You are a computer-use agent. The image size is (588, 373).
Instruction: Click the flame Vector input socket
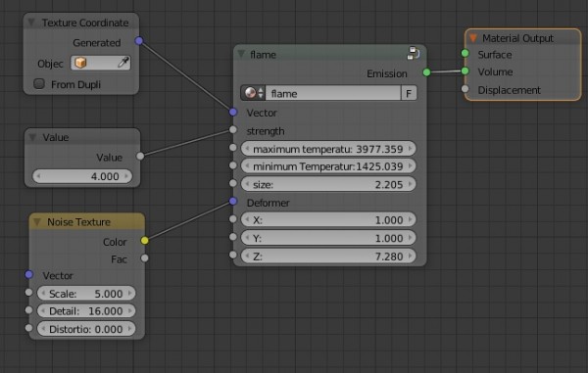pos(233,112)
